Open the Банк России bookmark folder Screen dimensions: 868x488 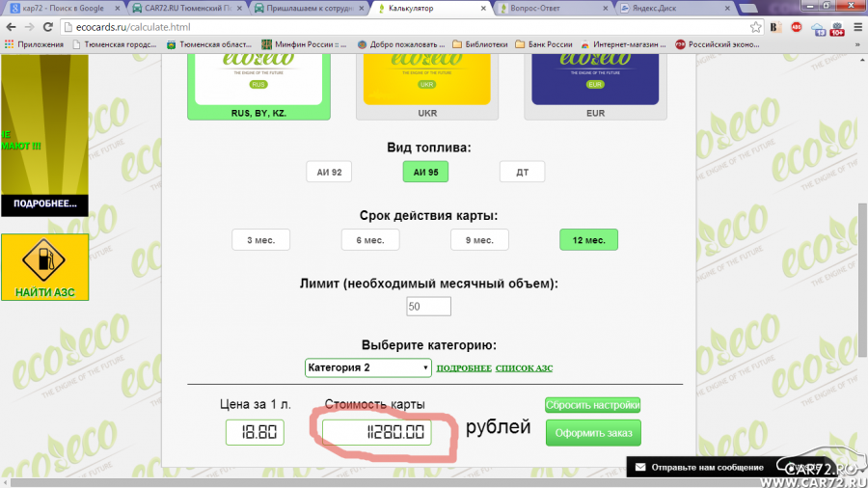click(544, 44)
